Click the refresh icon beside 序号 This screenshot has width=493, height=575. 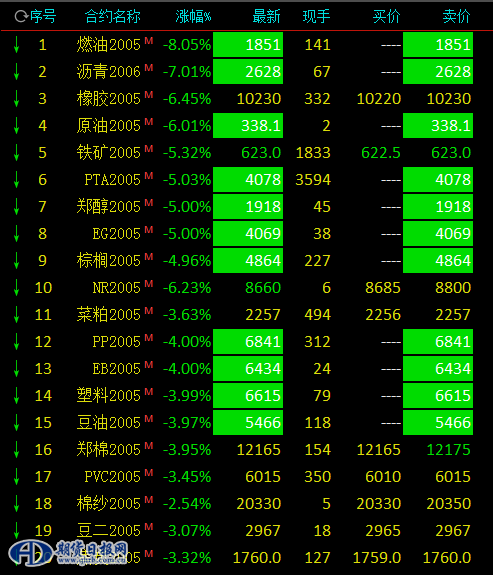point(21,16)
